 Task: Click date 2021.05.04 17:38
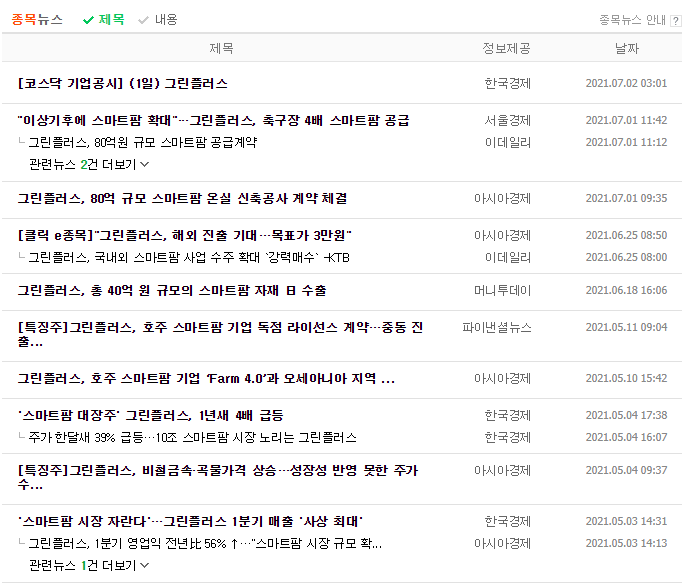tap(627, 415)
